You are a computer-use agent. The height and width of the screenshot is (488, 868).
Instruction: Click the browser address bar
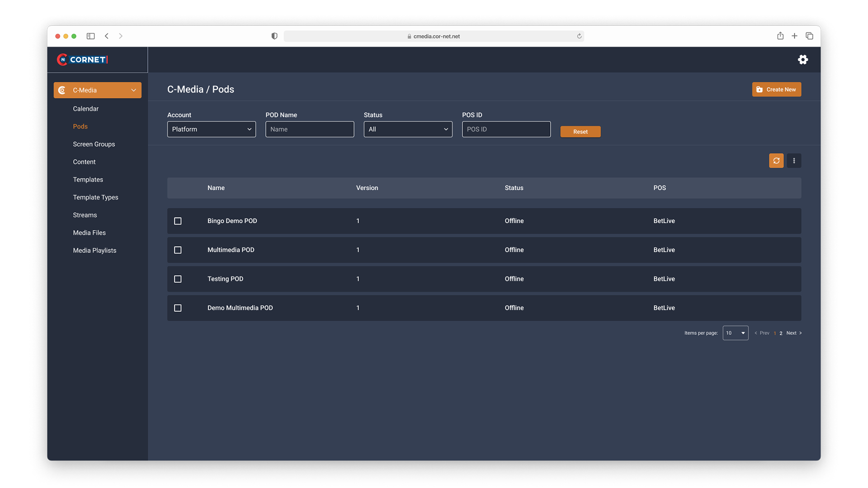click(433, 36)
